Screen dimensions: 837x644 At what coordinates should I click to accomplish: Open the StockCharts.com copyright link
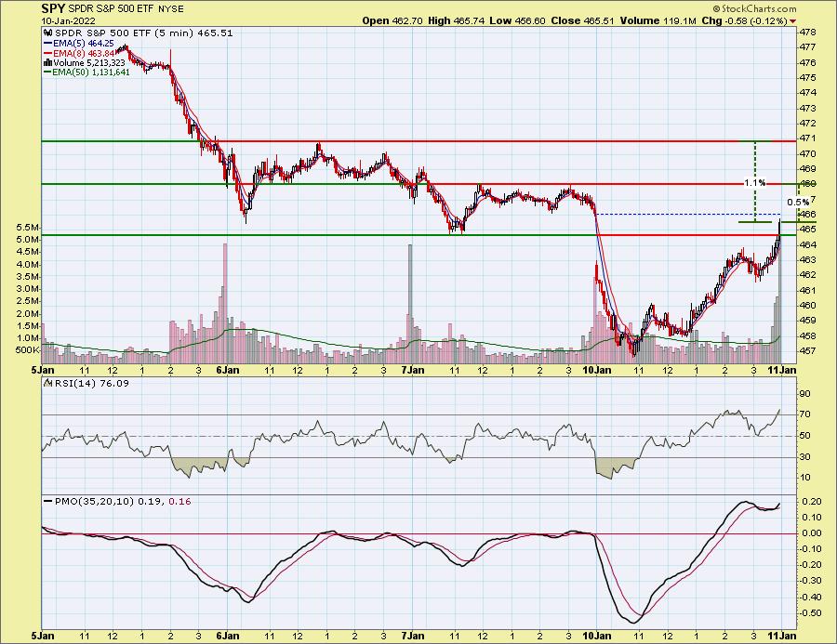coord(755,8)
